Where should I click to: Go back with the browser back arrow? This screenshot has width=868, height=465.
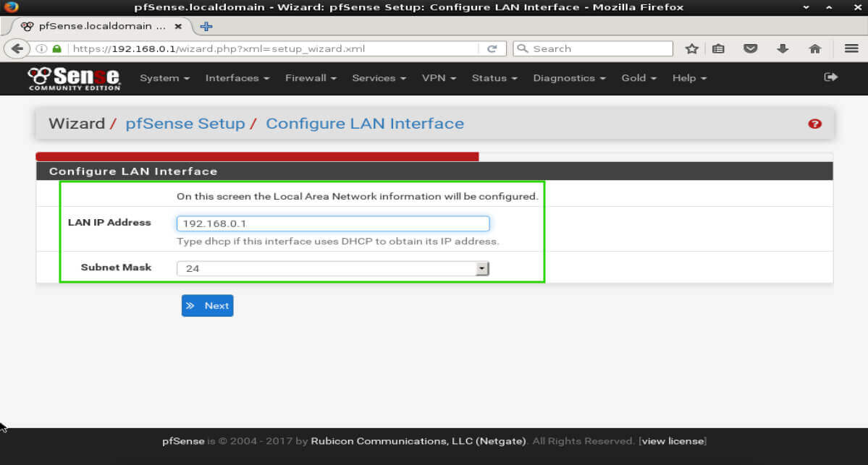tap(17, 48)
